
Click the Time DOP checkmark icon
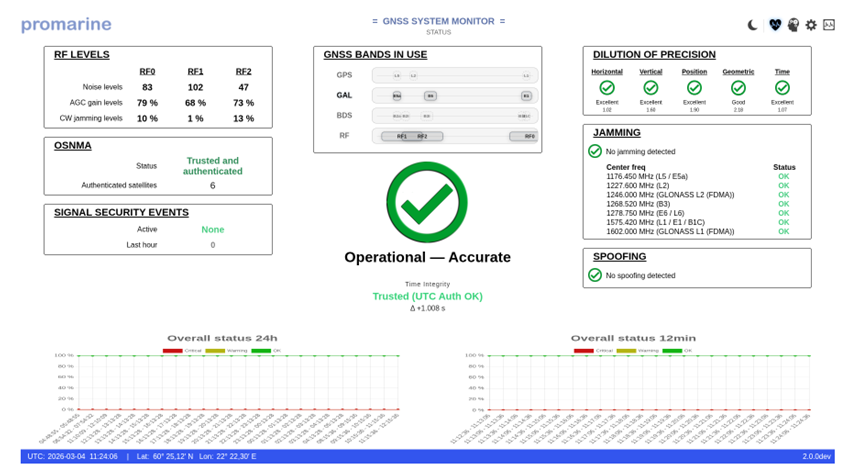tap(782, 87)
